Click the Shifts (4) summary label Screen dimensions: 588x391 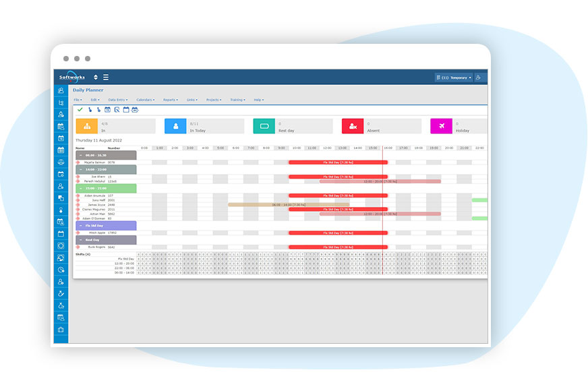click(83, 254)
